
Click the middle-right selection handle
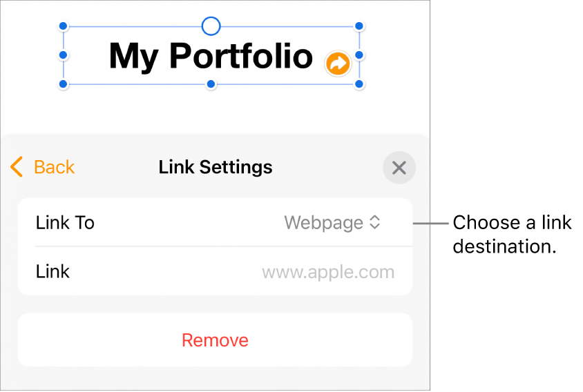pyautogui.click(x=359, y=54)
